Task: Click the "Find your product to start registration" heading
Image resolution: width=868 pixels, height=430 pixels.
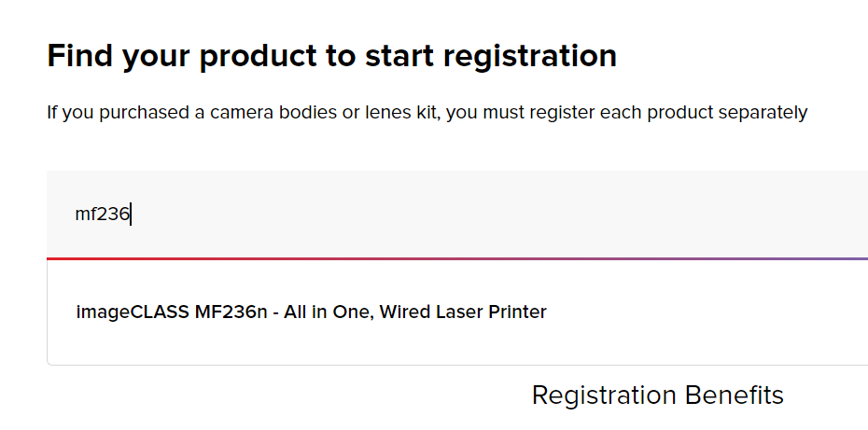Action: (331, 56)
